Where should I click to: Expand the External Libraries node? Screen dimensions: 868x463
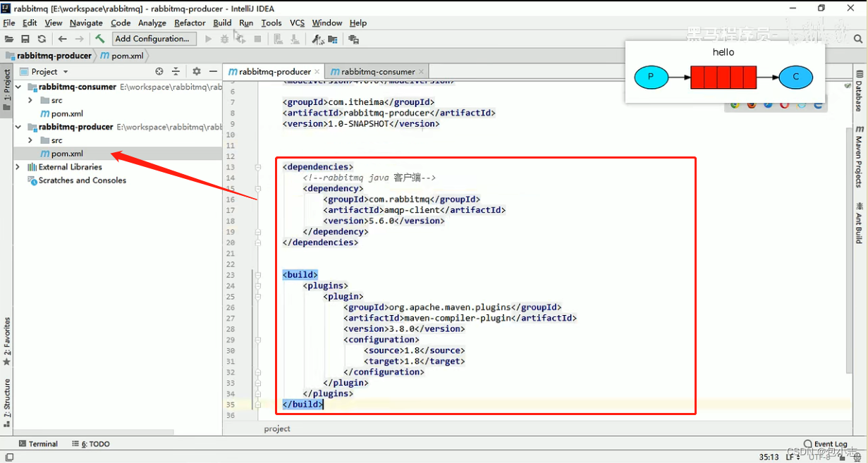click(18, 167)
